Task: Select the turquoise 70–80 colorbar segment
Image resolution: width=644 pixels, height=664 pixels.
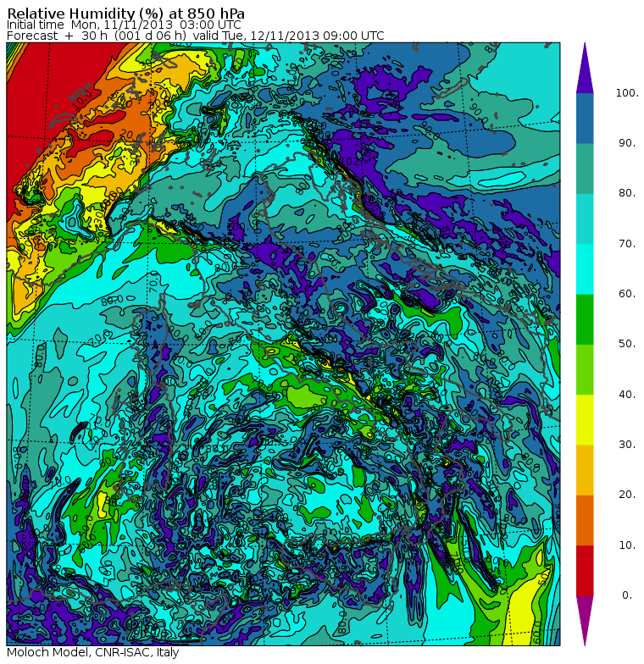Action: pyautogui.click(x=585, y=219)
